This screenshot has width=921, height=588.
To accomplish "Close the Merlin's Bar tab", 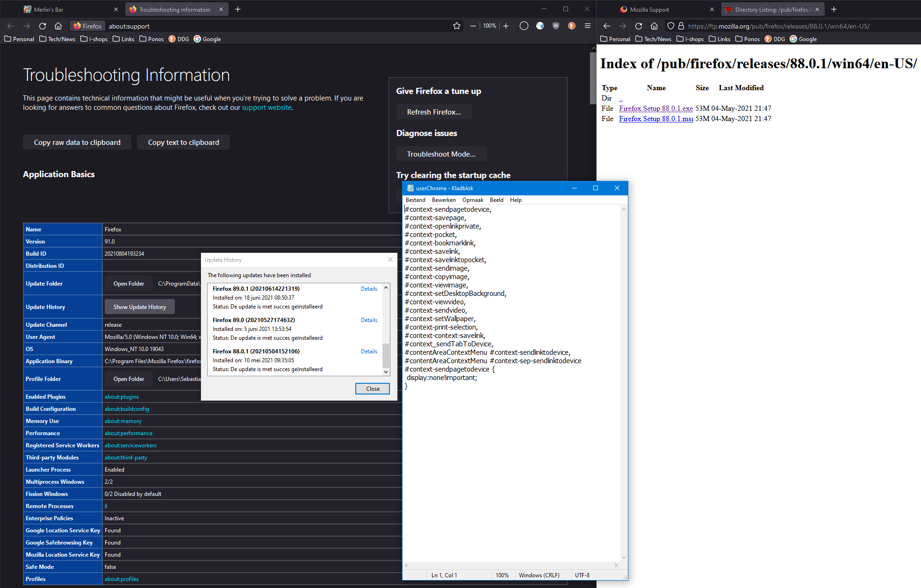I will 116,9.
